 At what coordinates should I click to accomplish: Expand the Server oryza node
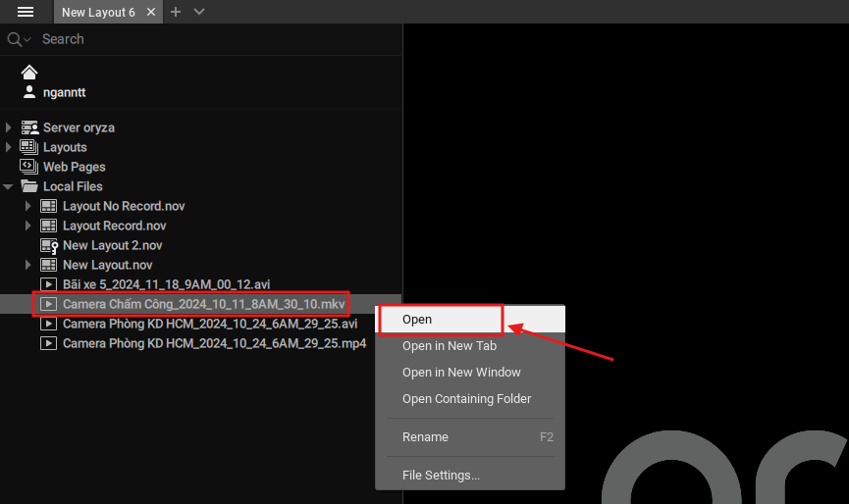[8, 127]
